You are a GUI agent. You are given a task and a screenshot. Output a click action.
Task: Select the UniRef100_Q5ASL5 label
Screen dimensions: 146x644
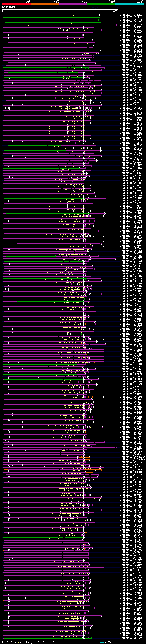[131, 452]
